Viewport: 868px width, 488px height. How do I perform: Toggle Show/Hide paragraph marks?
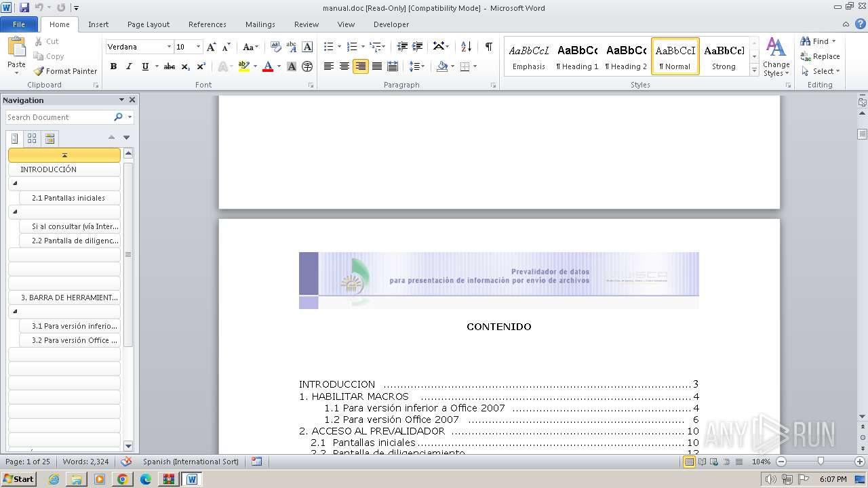[x=488, y=47]
